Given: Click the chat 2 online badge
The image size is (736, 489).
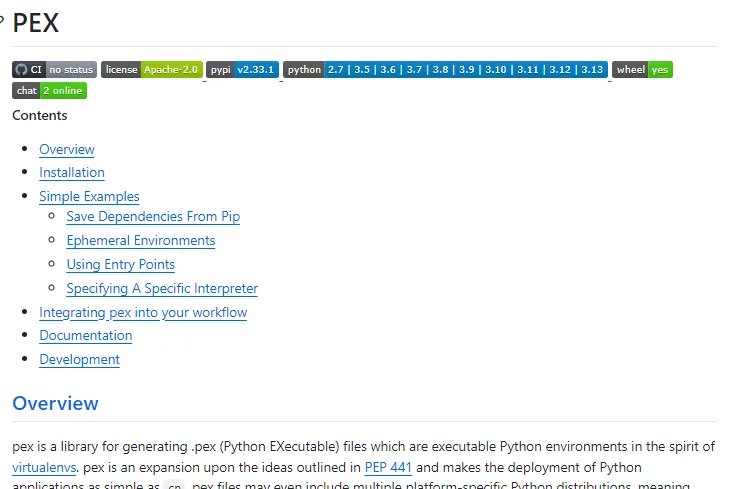Looking at the screenshot, I should point(50,91).
